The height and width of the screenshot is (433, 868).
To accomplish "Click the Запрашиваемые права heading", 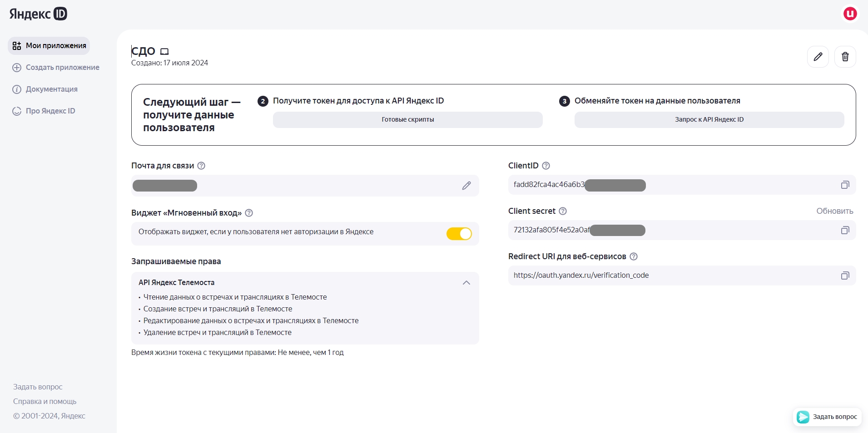I will click(x=176, y=261).
